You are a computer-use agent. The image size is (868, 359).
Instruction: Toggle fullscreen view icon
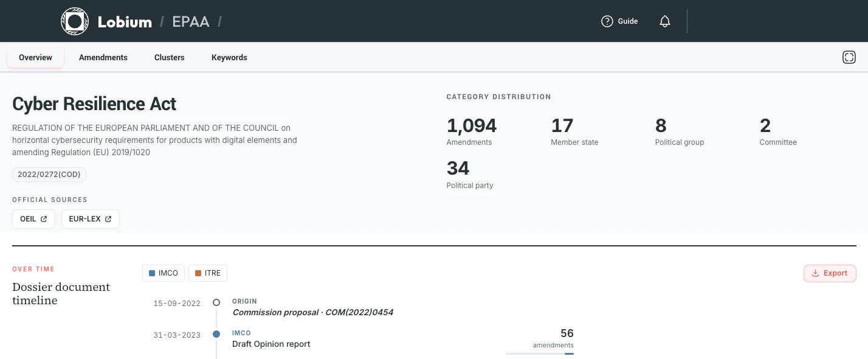(849, 57)
